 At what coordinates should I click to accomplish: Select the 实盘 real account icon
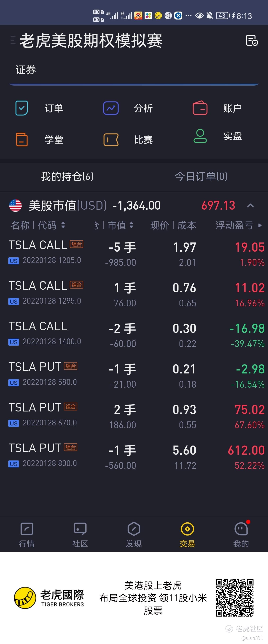[x=200, y=136]
